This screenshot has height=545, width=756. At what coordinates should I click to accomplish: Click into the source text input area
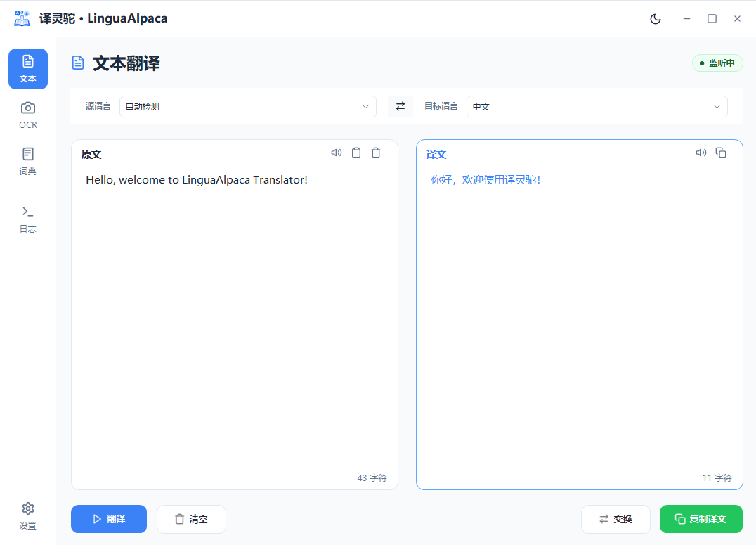point(235,319)
